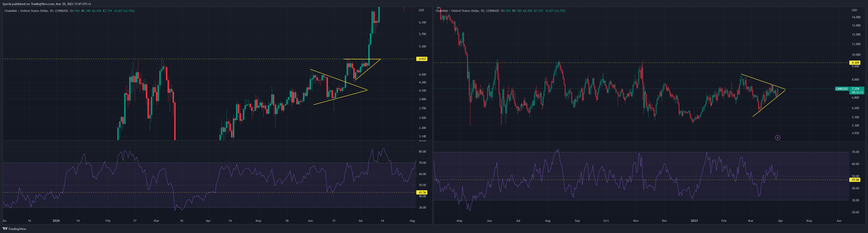Click the +0.427 (+6.15%) change on left chart
Screen dimensions: 868x233
[x=124, y=11]
